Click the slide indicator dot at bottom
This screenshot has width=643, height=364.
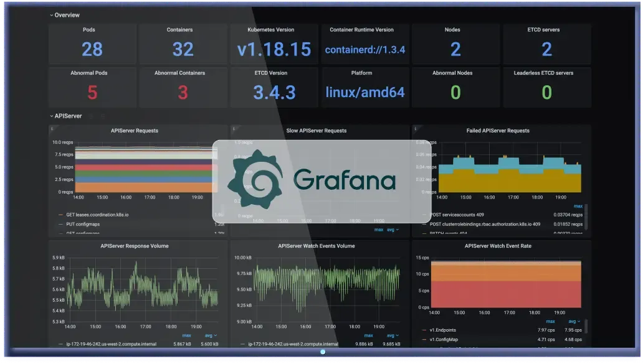(323, 352)
